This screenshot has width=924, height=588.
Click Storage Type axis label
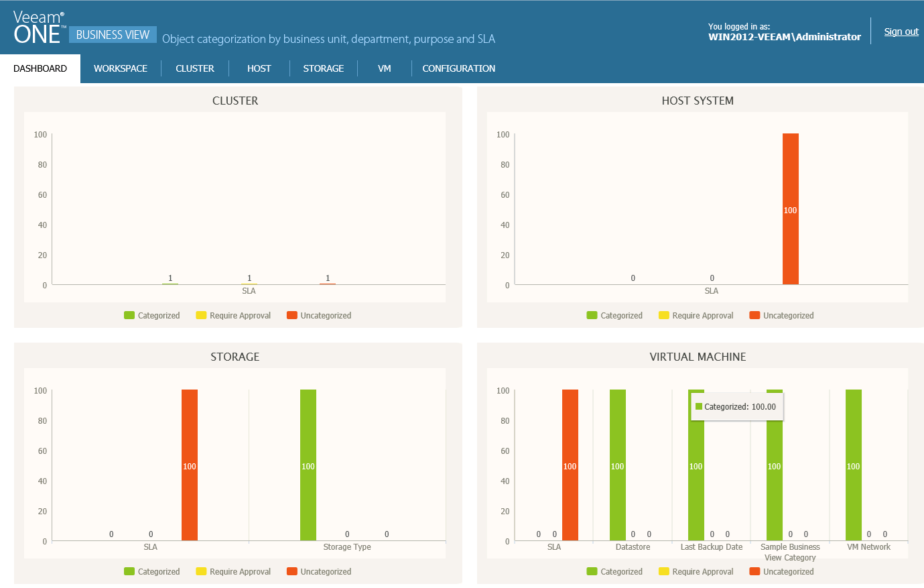pyautogui.click(x=347, y=547)
